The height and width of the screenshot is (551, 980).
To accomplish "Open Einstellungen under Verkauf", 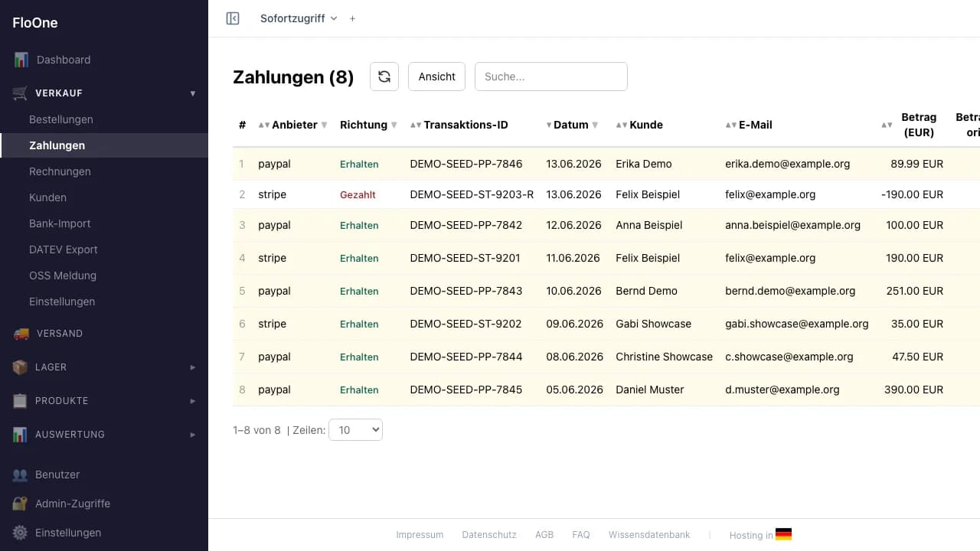I will [62, 302].
